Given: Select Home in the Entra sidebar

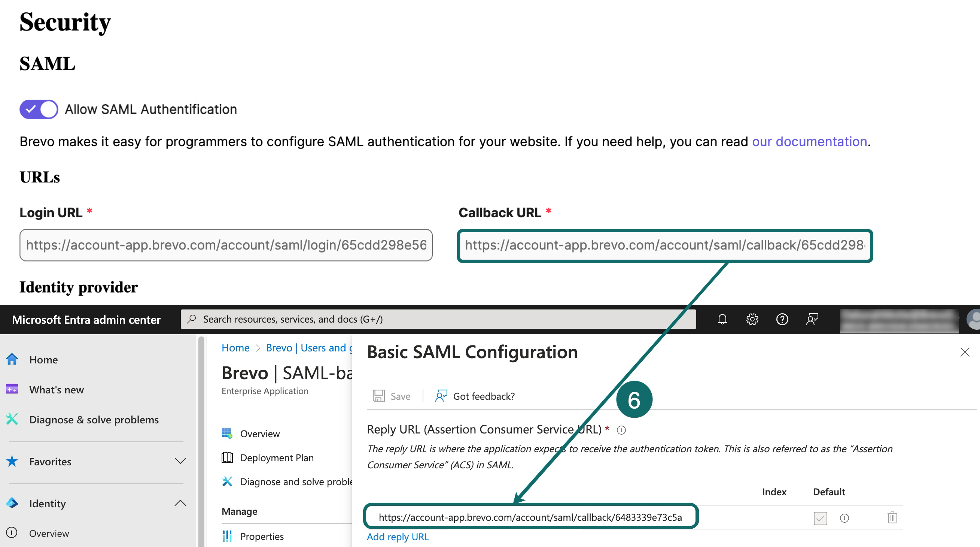Looking at the screenshot, I should [43, 359].
